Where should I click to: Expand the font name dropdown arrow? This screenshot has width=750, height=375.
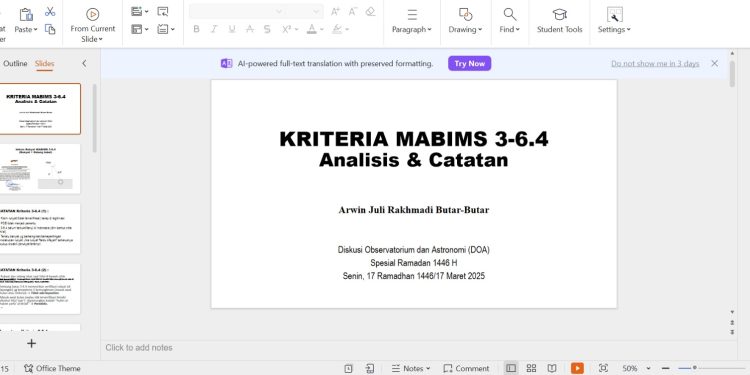(x=279, y=11)
